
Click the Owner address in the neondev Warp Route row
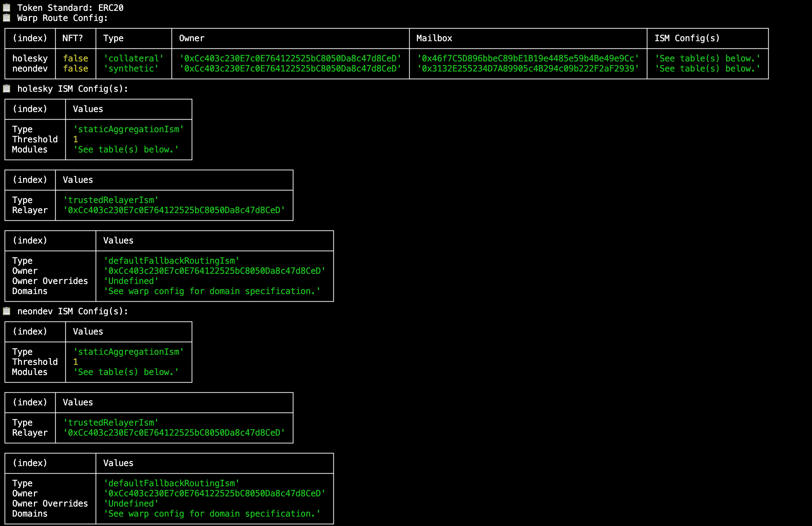point(290,69)
